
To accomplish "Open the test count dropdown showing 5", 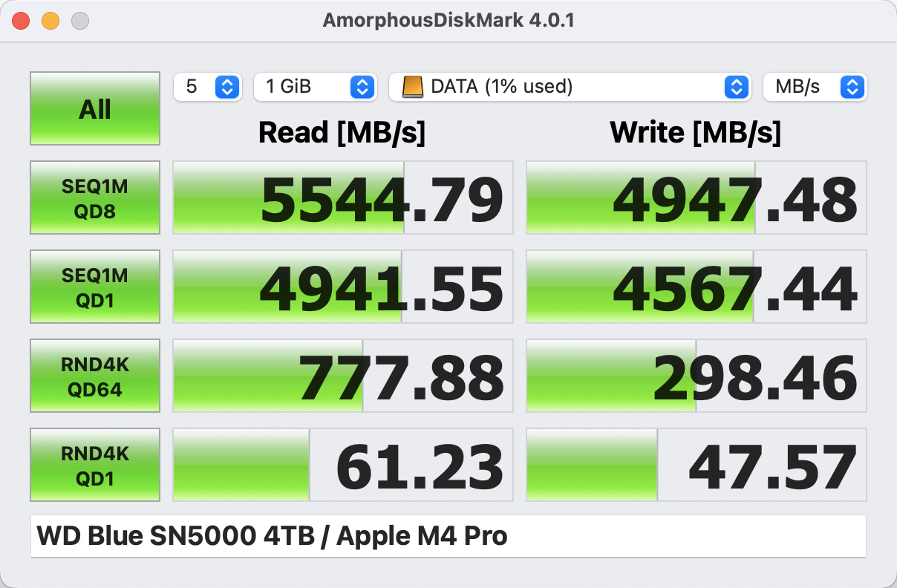I will tap(207, 87).
